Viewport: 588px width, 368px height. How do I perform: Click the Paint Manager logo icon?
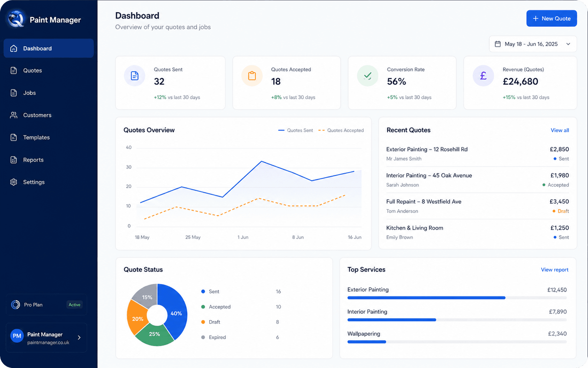click(x=16, y=19)
